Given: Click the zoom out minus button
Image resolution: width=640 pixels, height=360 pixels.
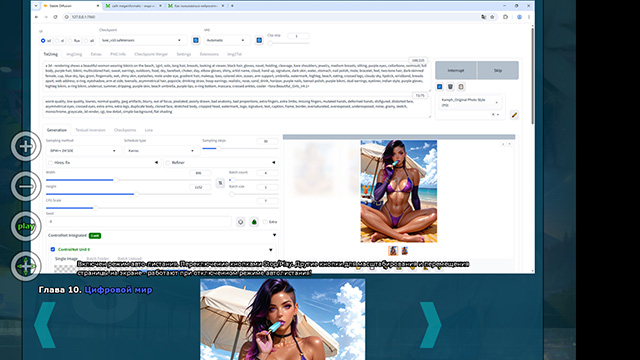Looking at the screenshot, I should (x=26, y=186).
